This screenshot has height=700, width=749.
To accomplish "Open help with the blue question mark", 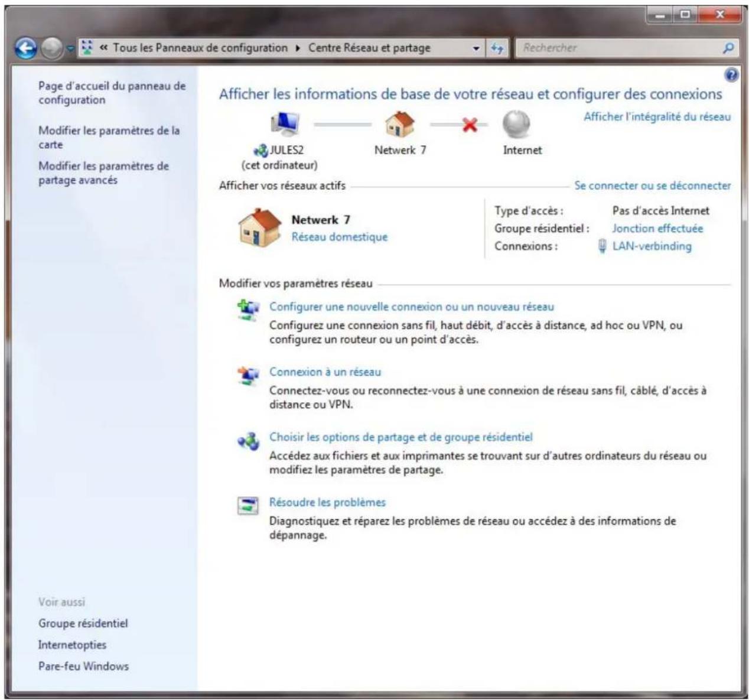I will tap(731, 74).
